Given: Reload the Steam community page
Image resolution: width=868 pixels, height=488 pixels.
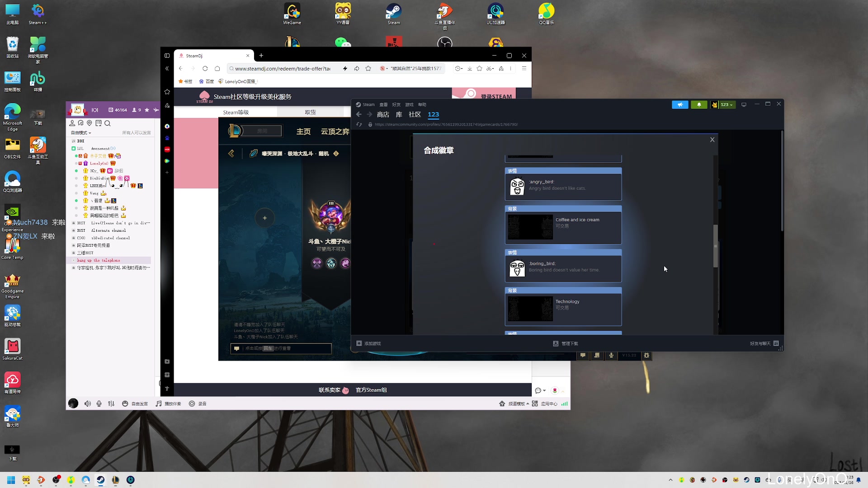Looking at the screenshot, I should (x=359, y=124).
